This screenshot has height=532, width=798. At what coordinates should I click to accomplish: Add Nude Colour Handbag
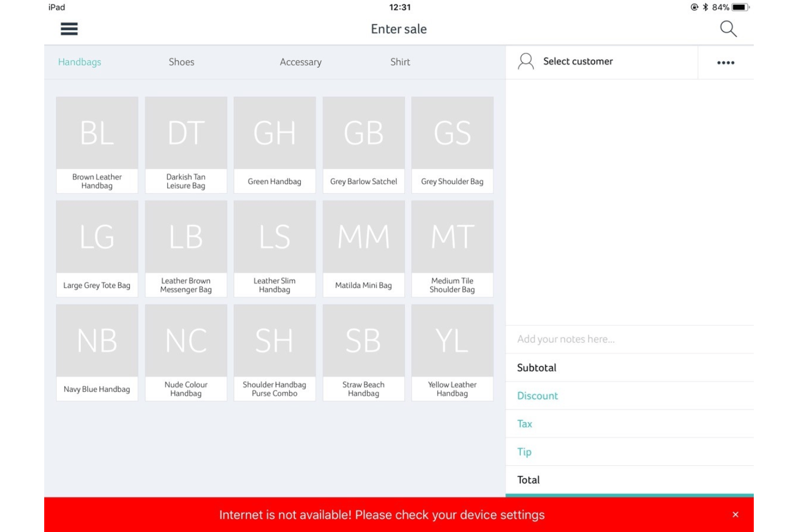pyautogui.click(x=186, y=353)
